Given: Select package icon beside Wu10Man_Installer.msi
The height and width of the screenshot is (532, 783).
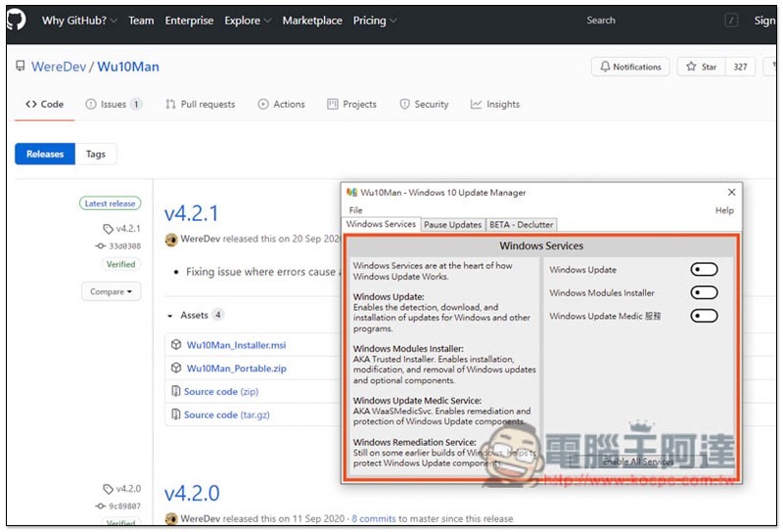Looking at the screenshot, I should [x=176, y=344].
